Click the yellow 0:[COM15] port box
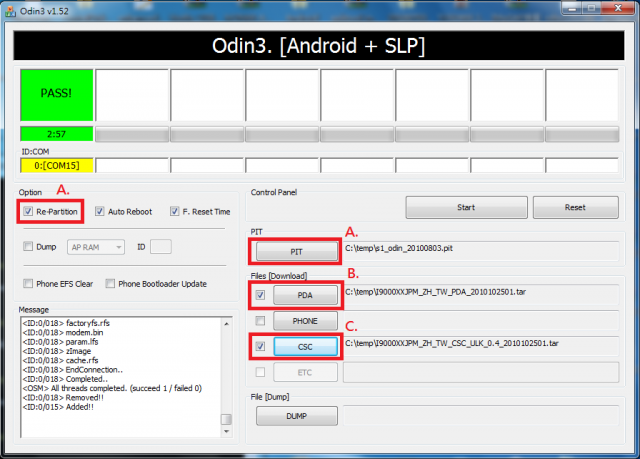The height and width of the screenshot is (459, 640). 57,165
